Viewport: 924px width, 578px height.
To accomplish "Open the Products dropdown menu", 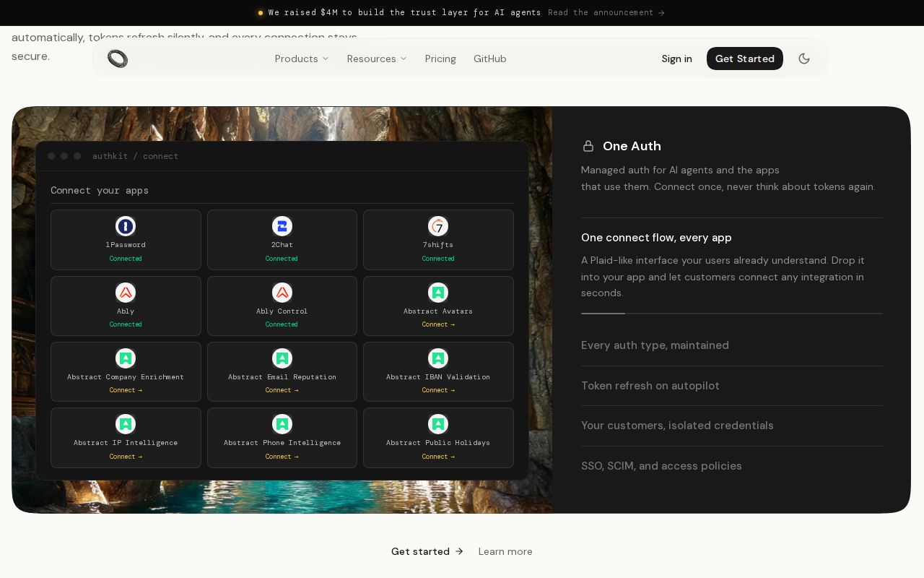I will 302,59.
